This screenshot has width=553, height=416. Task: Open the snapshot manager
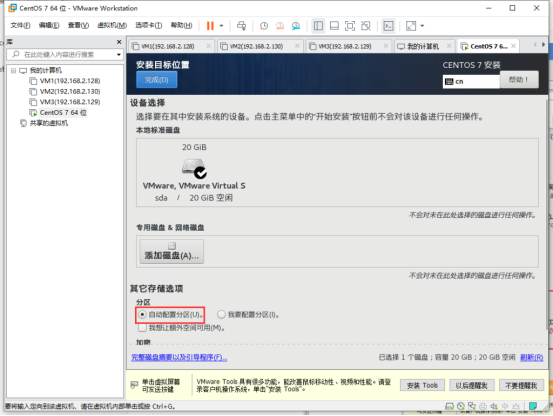[296, 26]
